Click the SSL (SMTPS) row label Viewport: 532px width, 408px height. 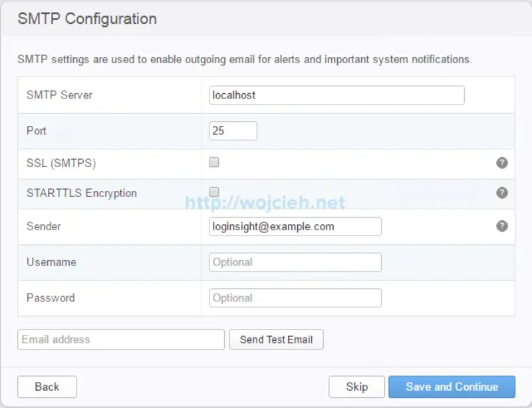coord(61,162)
